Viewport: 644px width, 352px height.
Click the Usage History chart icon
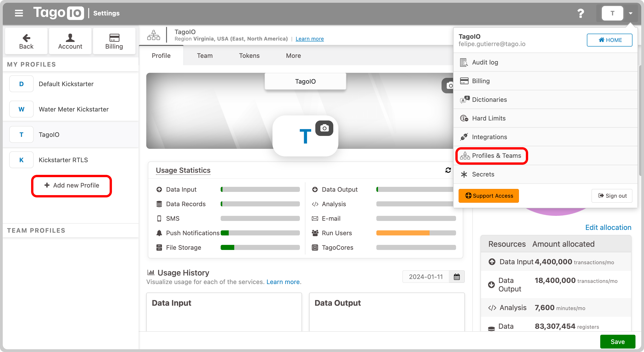[x=151, y=272]
